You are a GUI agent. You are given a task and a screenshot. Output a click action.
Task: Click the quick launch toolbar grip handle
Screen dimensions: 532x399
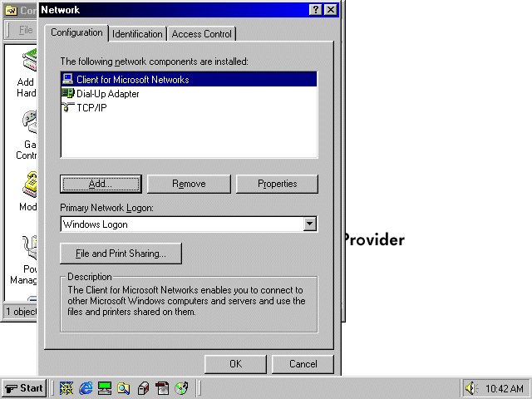(x=52, y=388)
